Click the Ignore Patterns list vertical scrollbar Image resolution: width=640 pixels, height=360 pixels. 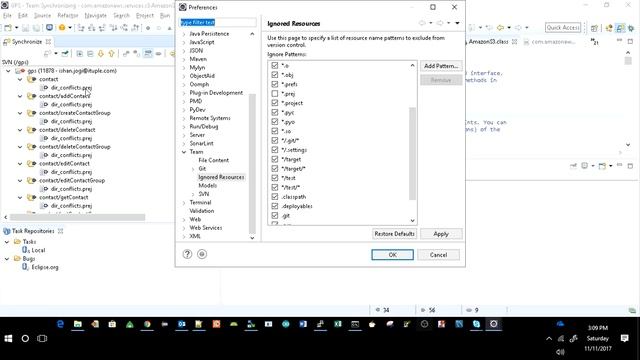coord(412,153)
